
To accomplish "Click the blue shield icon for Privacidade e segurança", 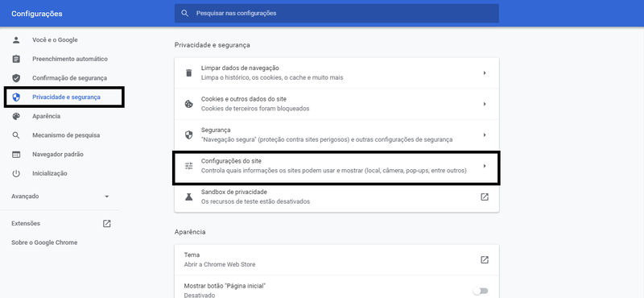I will tap(16, 97).
